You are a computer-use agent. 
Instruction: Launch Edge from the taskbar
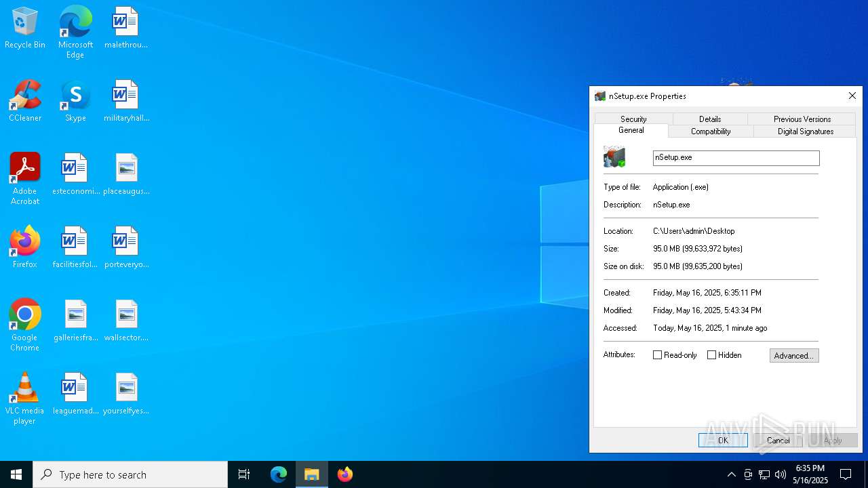tap(279, 474)
